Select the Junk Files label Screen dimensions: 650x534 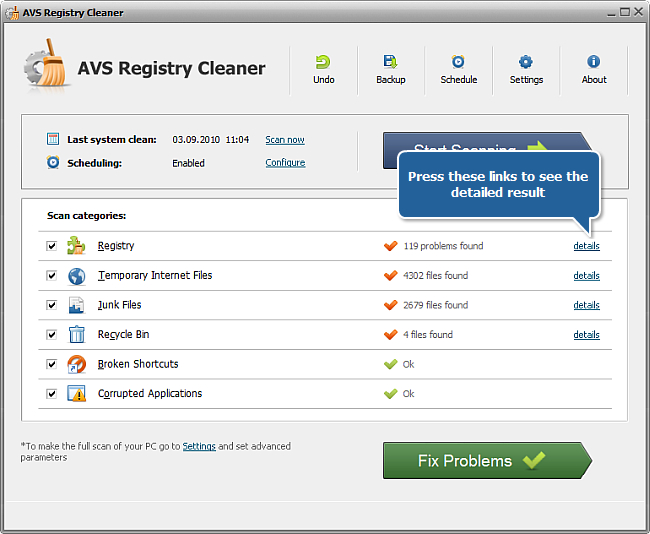119,305
